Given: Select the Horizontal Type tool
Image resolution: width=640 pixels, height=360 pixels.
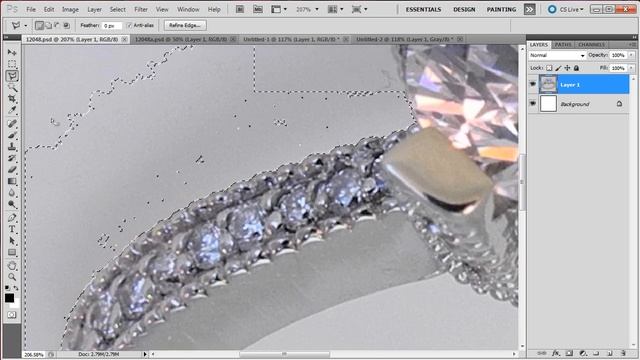Looking at the screenshot, I should [12, 229].
